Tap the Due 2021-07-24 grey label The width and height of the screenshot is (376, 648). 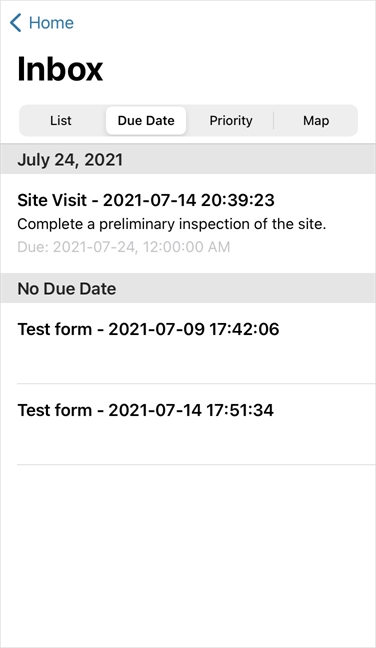pyautogui.click(x=124, y=247)
